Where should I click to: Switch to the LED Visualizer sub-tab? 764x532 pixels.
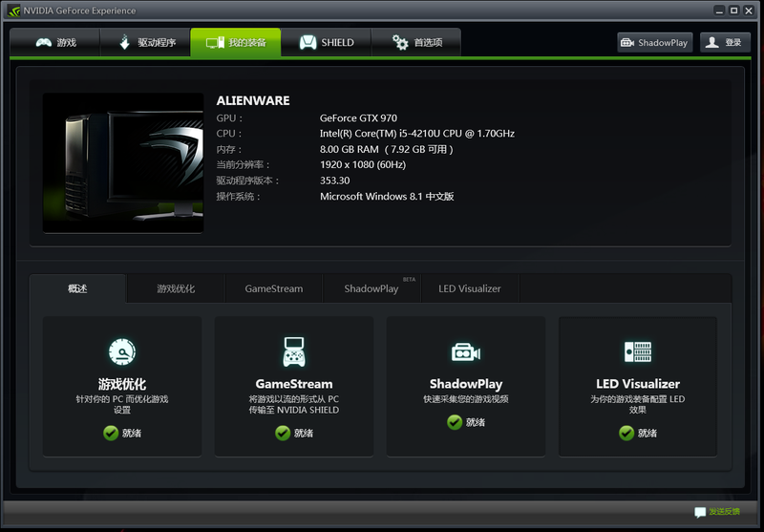[470, 288]
